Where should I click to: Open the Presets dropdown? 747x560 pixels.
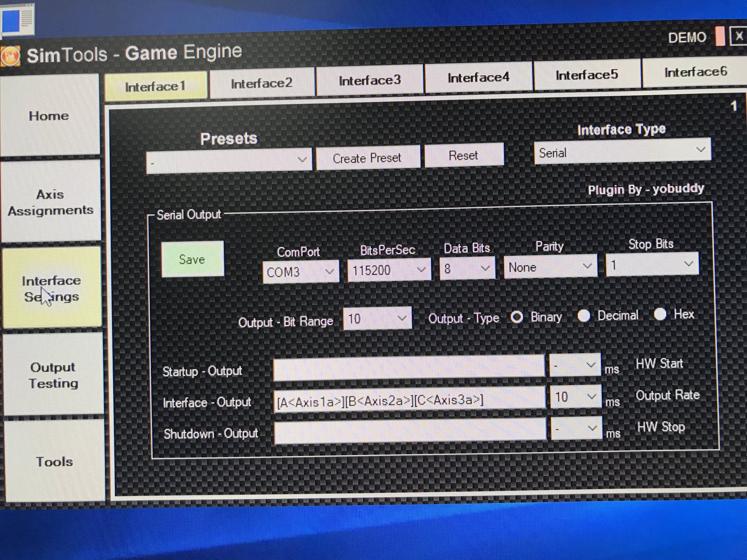tap(229, 162)
